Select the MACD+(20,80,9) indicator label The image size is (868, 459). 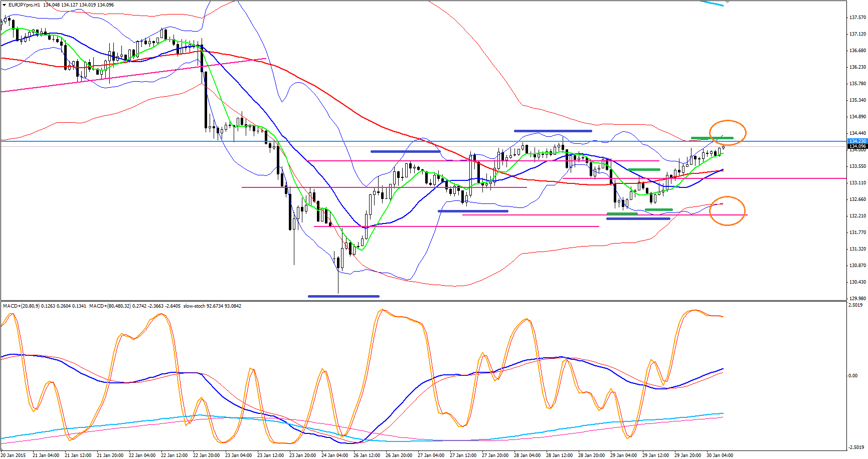21,306
